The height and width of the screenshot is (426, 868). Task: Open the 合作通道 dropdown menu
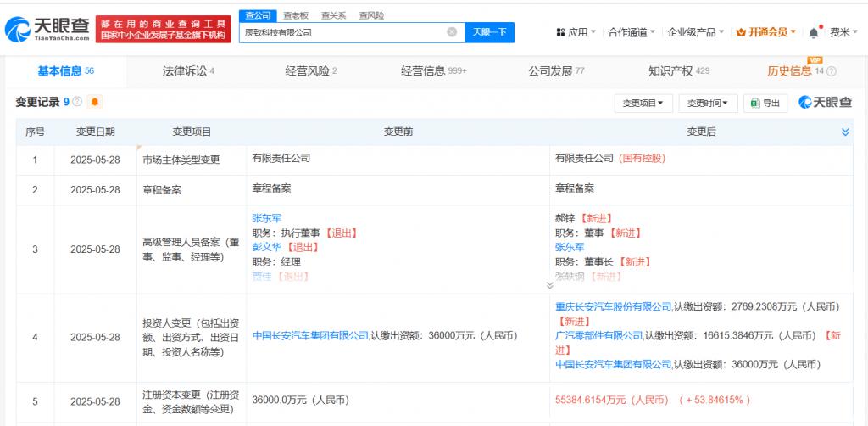click(632, 32)
